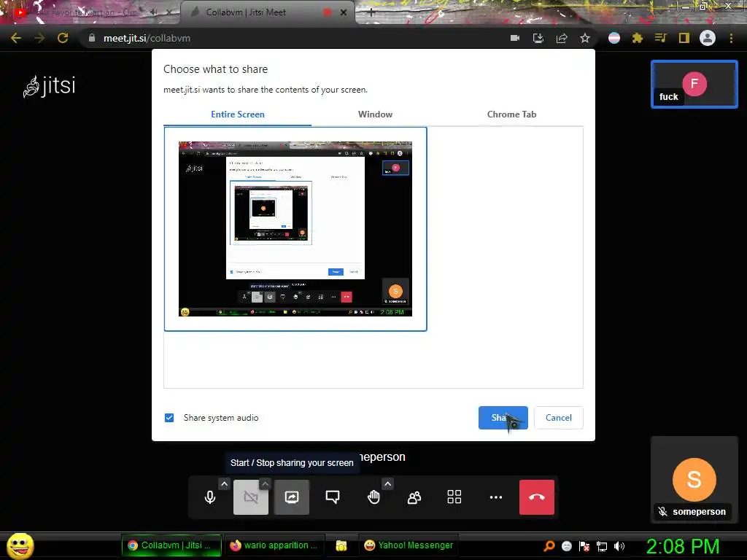747x560 pixels.
Task: Open the participants list
Action: pos(414,497)
